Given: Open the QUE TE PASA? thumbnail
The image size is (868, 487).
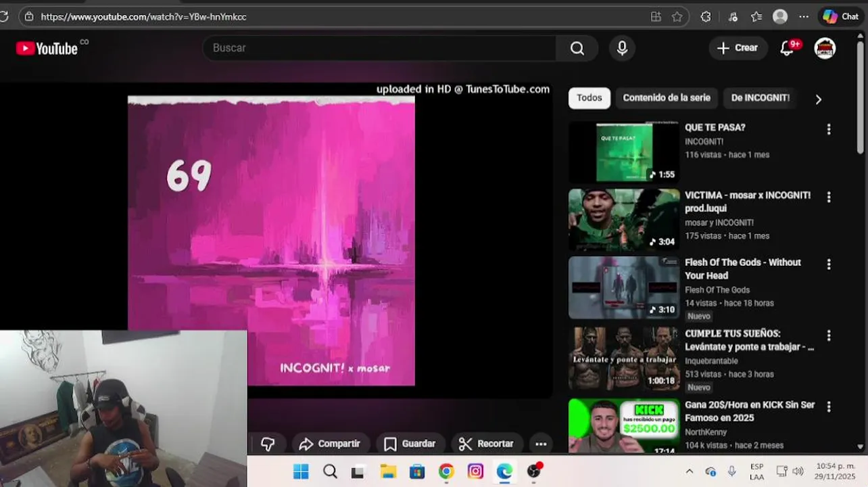Looking at the screenshot, I should tap(624, 152).
